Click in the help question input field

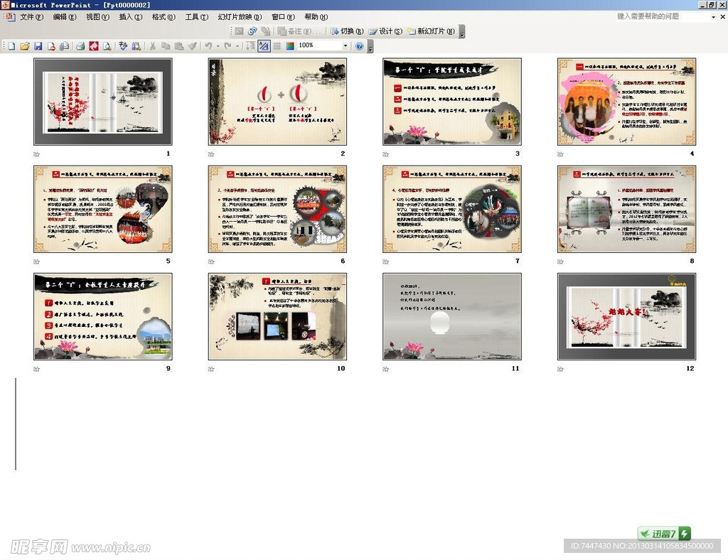coord(661,16)
